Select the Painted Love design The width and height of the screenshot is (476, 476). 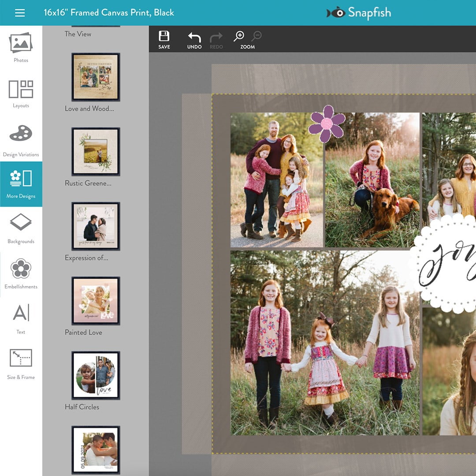[95, 301]
